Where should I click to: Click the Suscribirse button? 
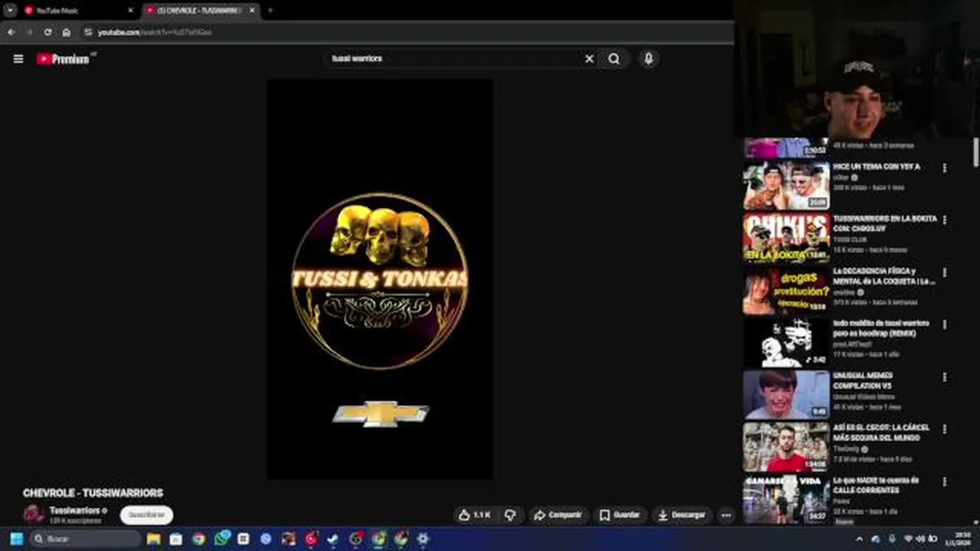(146, 515)
